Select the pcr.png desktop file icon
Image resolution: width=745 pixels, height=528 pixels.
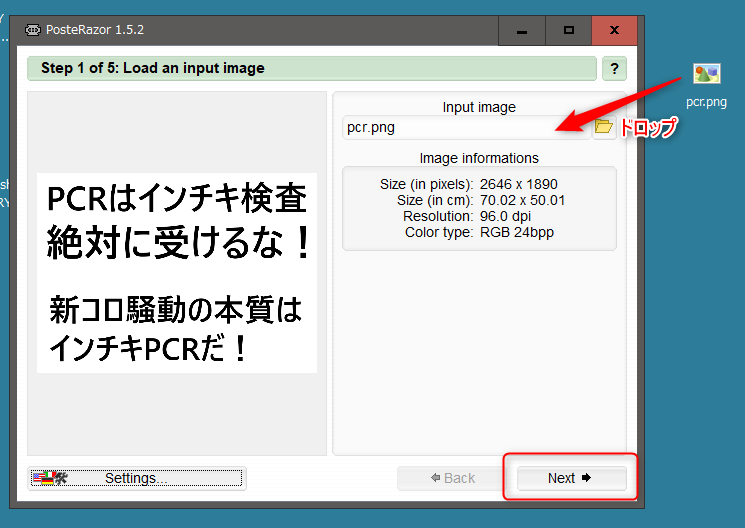click(x=706, y=75)
